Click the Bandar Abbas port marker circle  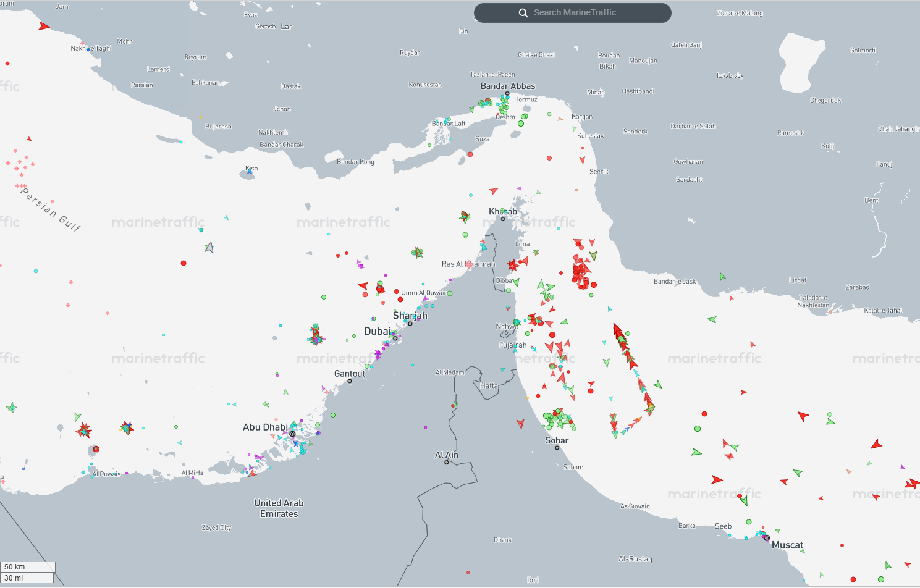[x=507, y=94]
